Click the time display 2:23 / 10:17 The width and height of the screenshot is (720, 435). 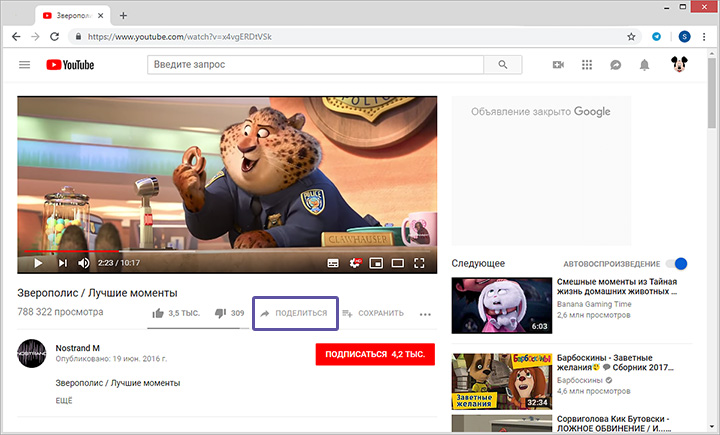pyautogui.click(x=118, y=263)
